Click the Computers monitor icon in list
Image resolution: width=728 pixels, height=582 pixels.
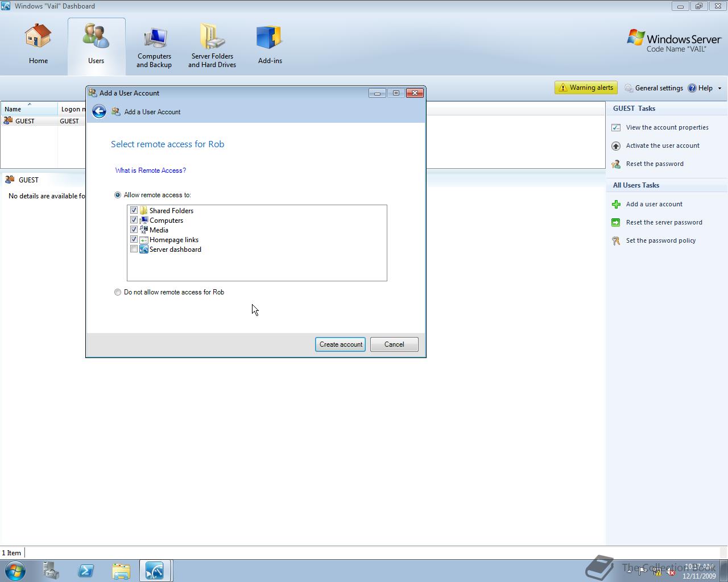tap(143, 220)
